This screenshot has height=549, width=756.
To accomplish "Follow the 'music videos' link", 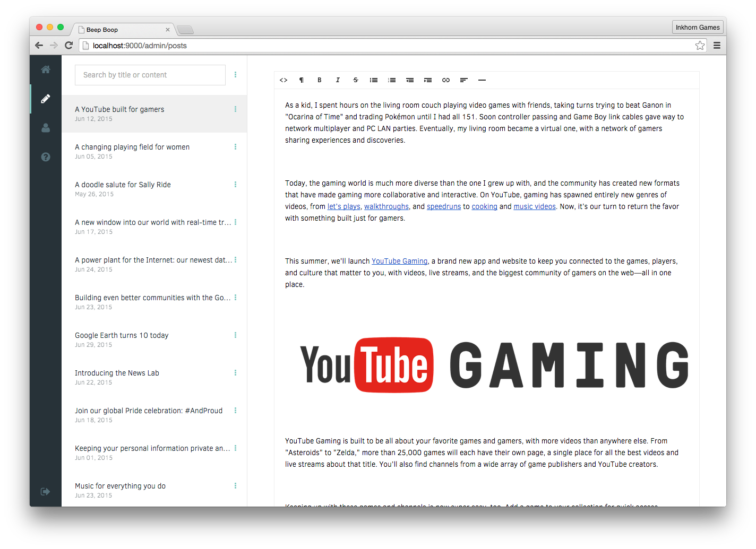I will 535,207.
